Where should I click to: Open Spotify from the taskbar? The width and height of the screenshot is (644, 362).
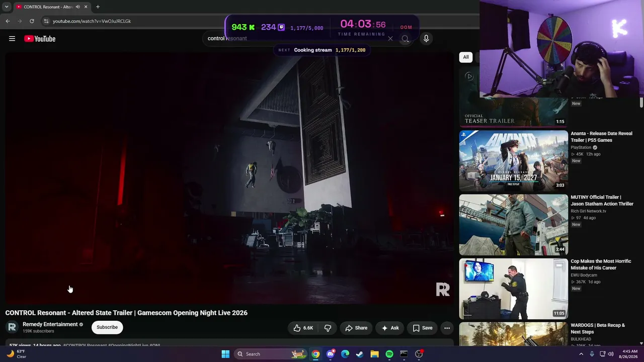pos(389,354)
